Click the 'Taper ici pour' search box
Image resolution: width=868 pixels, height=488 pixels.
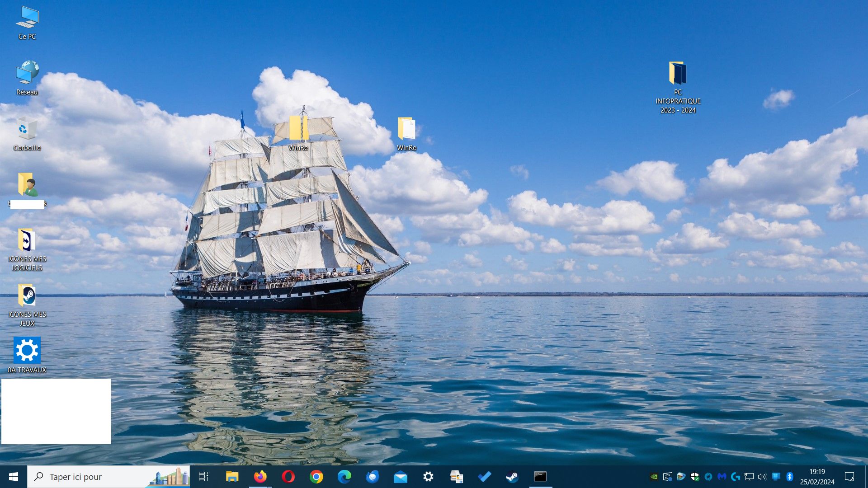[x=90, y=477]
